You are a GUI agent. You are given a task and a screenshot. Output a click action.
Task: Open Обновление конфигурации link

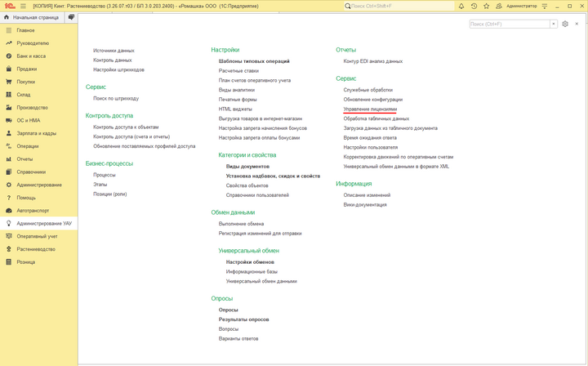coord(373,100)
